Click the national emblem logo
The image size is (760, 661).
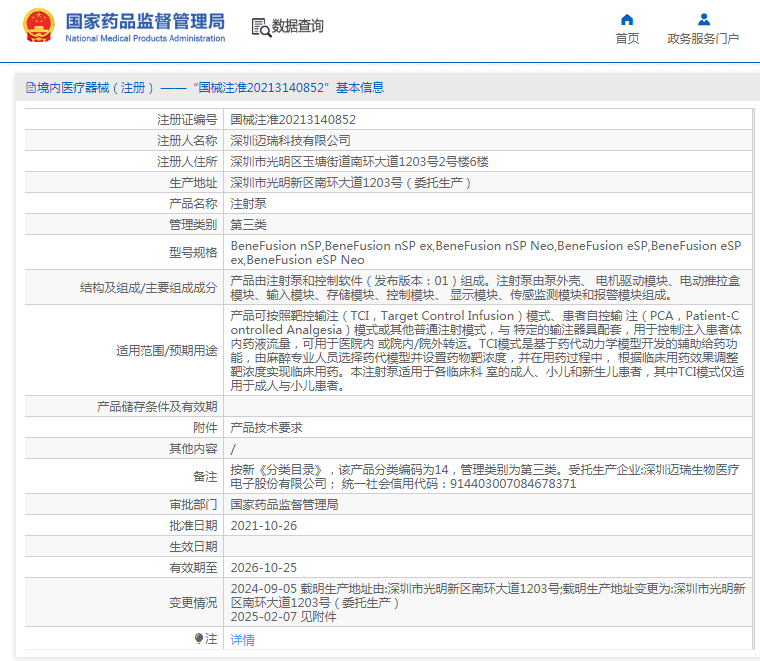[x=39, y=27]
